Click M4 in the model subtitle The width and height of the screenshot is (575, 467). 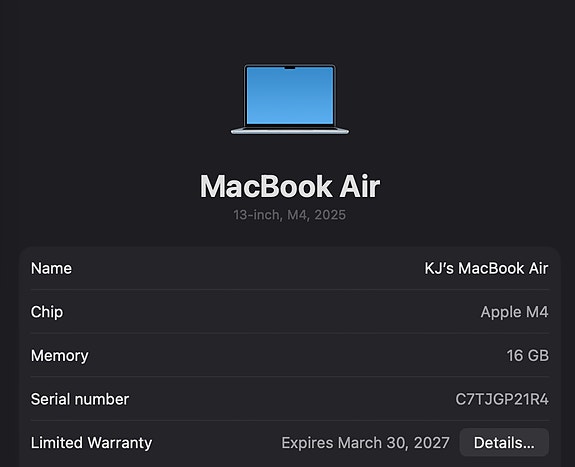(297, 215)
